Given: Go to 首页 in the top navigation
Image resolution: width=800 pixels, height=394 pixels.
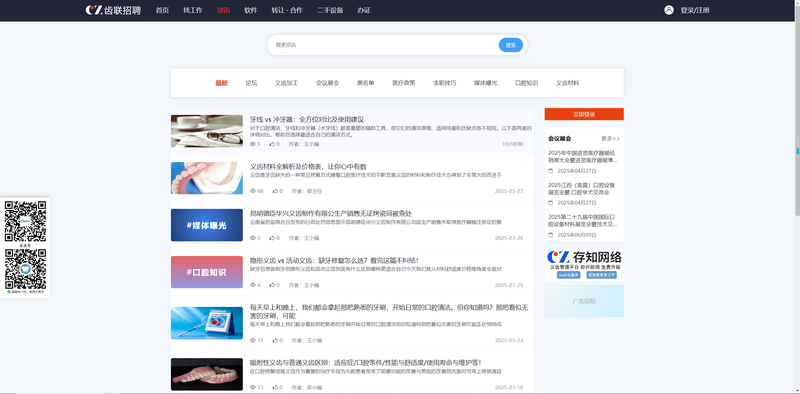Looking at the screenshot, I should (x=162, y=10).
